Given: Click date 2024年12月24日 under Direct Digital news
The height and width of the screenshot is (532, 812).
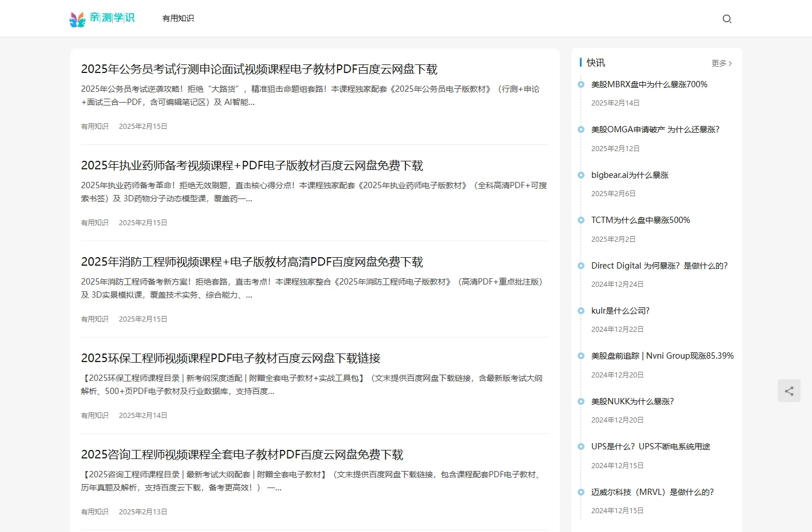Looking at the screenshot, I should point(618,285).
